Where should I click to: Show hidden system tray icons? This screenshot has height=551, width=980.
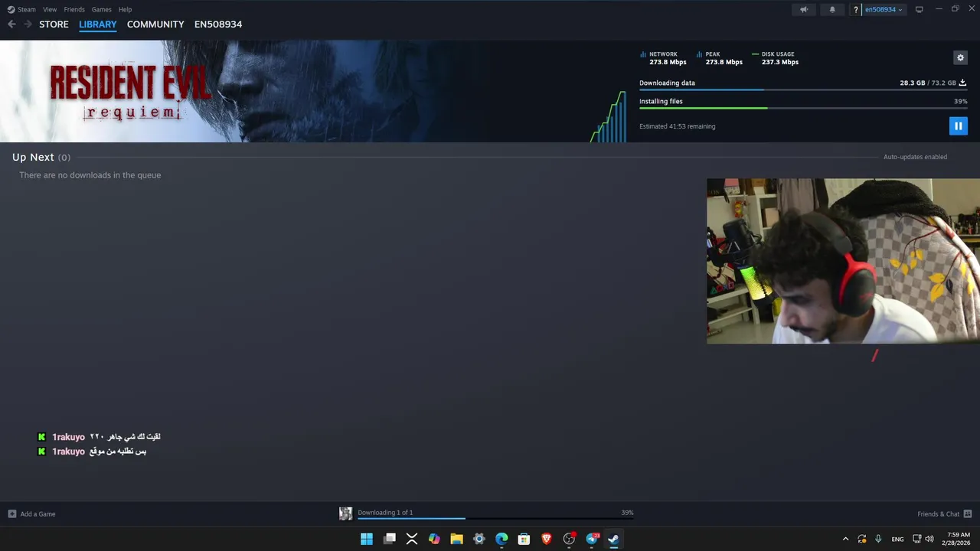point(845,539)
